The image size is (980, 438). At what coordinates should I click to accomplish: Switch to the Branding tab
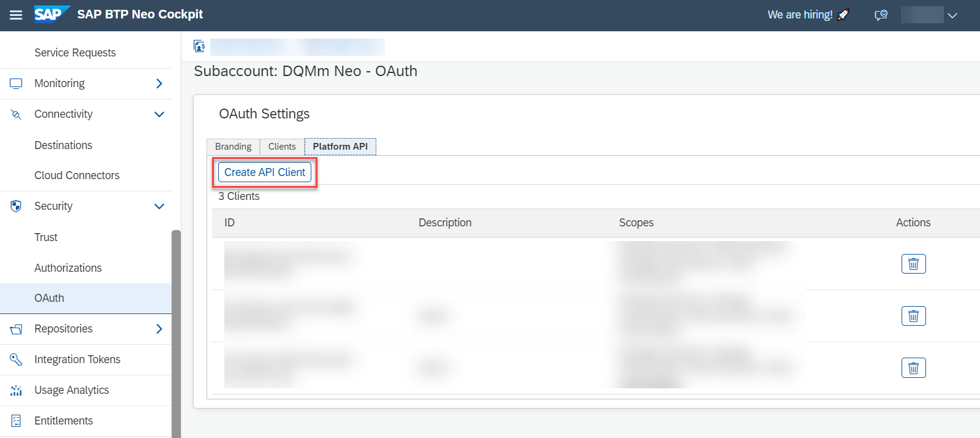(233, 147)
